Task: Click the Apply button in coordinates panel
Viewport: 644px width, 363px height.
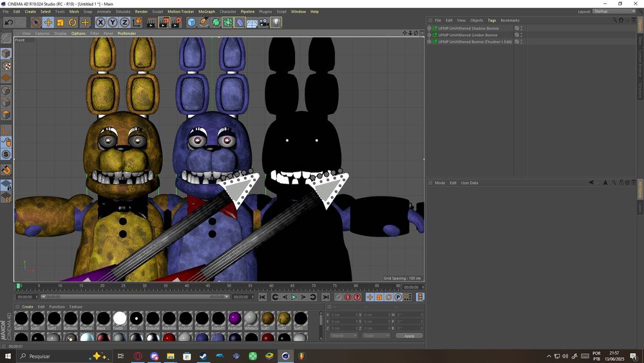Action: (x=409, y=336)
